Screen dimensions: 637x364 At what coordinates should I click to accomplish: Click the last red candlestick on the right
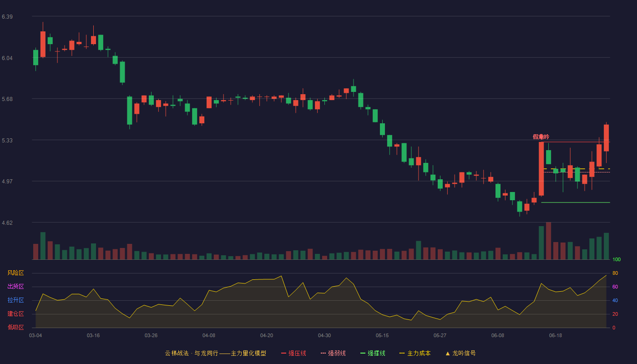coord(606,138)
